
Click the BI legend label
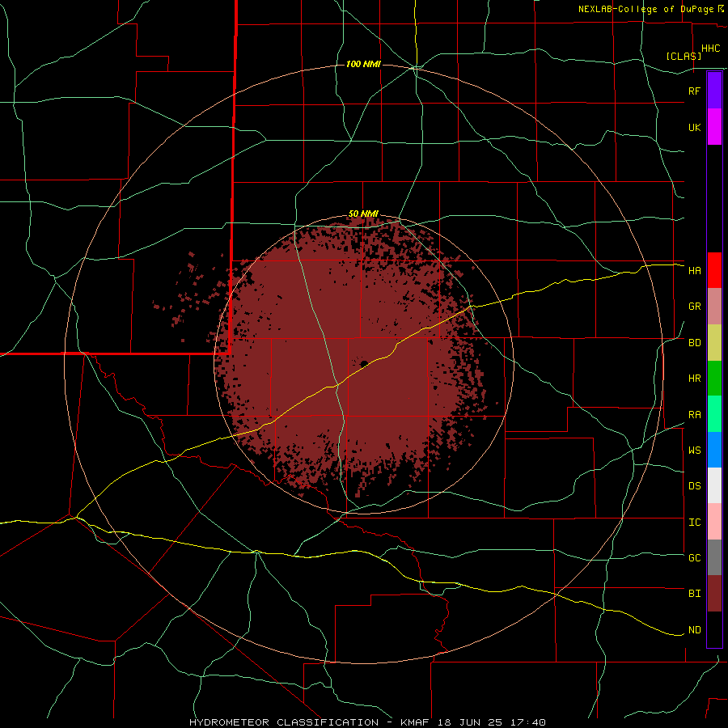pyautogui.click(x=694, y=594)
